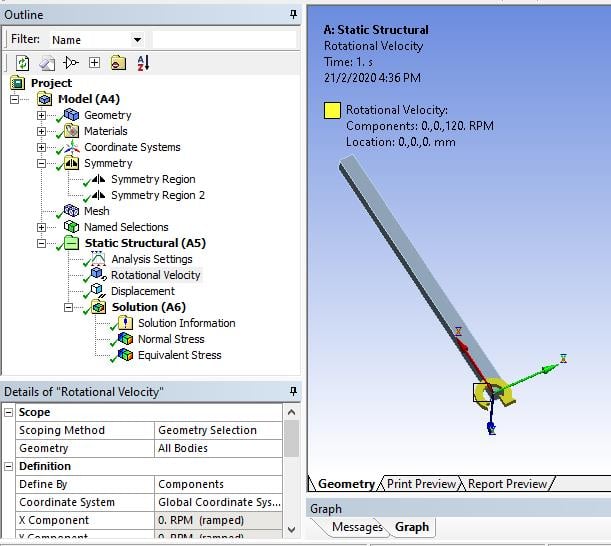This screenshot has width=611, height=546.
Task: Collapse the Static Structural (A5) node
Action: tap(41, 243)
